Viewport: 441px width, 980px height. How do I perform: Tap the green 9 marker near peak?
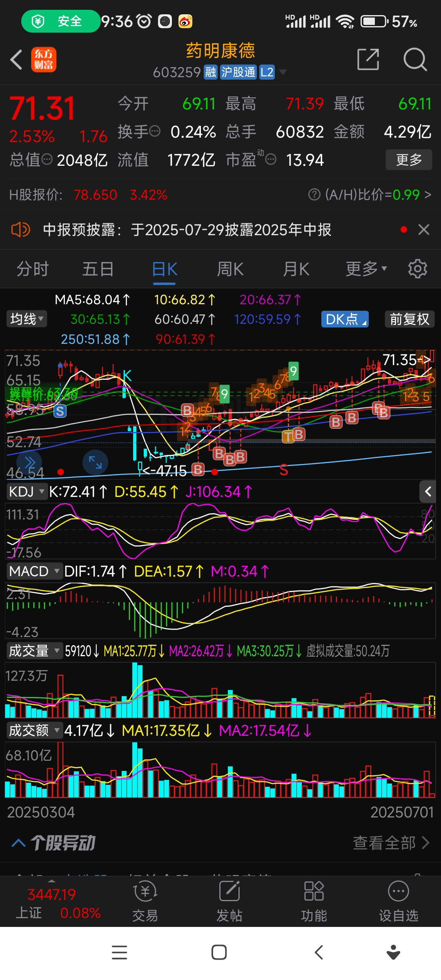(x=293, y=371)
